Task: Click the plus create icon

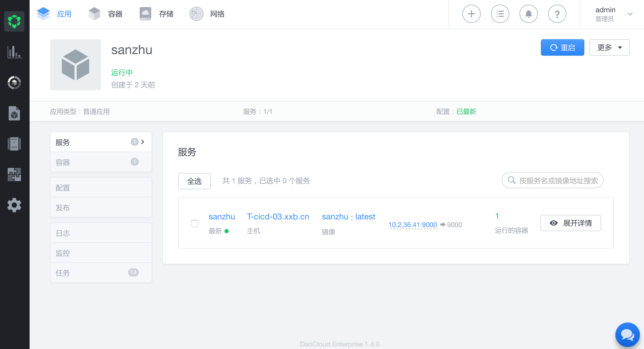Action: pos(472,14)
